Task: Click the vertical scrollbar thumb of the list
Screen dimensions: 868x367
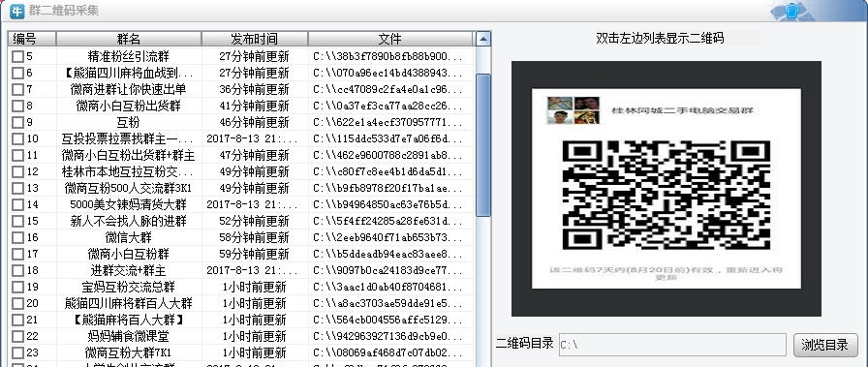Action: coord(483,145)
